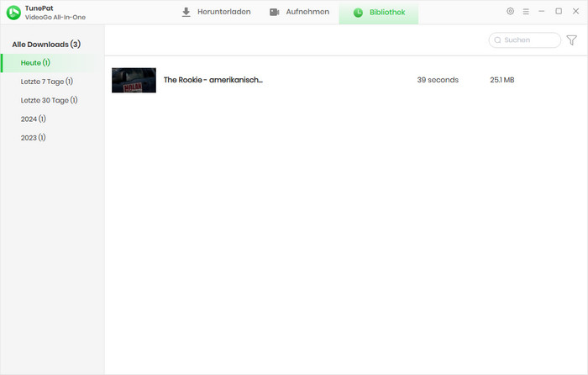Click The Rookie - amerikanisch... title

[x=213, y=80]
